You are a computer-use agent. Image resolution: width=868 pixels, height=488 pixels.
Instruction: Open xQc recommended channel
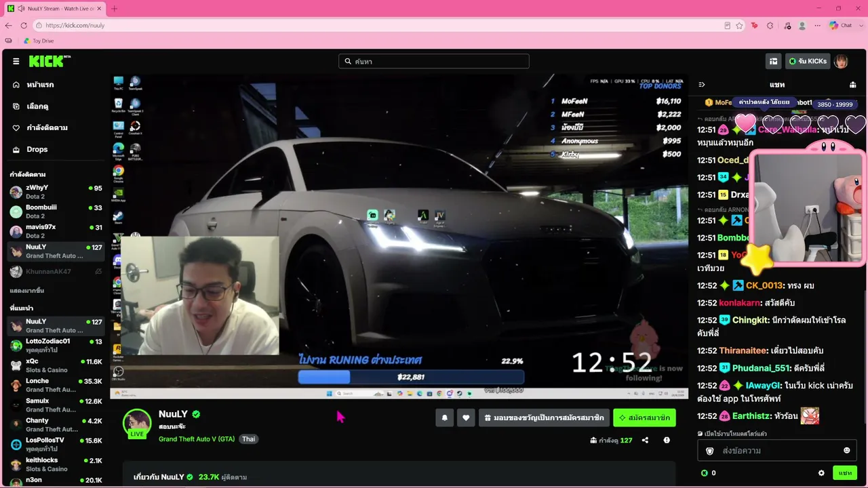56,365
